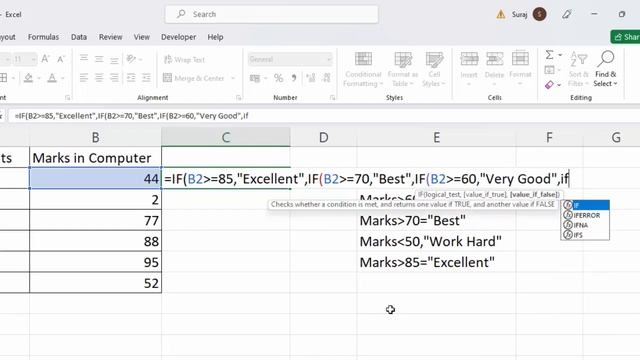
Task: Click the Fill down icon
Action: pyautogui.click(x=549, y=70)
